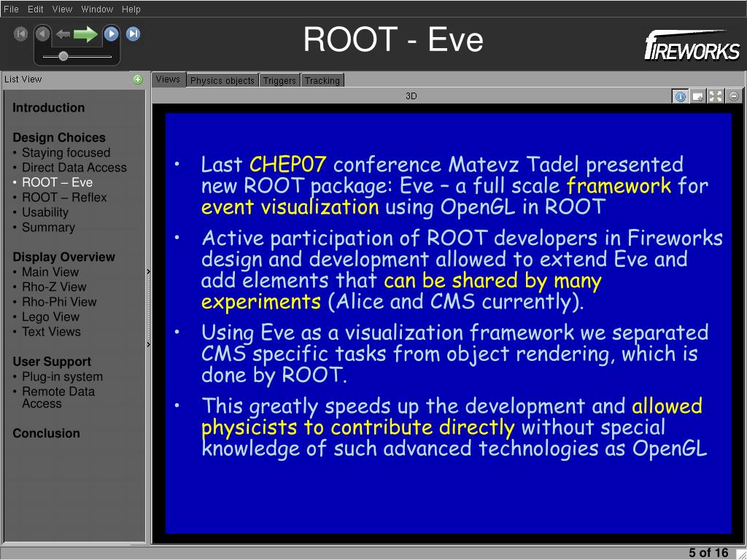Step back with the previous event button
The height and width of the screenshot is (560, 747).
(42, 34)
